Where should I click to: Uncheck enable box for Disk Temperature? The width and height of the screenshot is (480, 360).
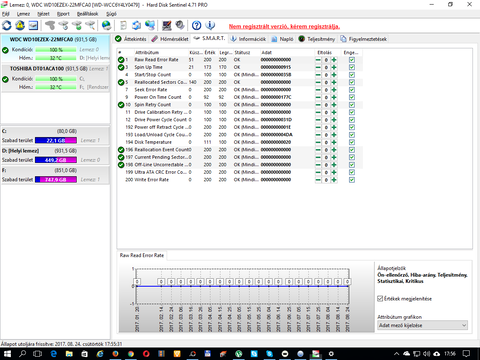point(352,142)
